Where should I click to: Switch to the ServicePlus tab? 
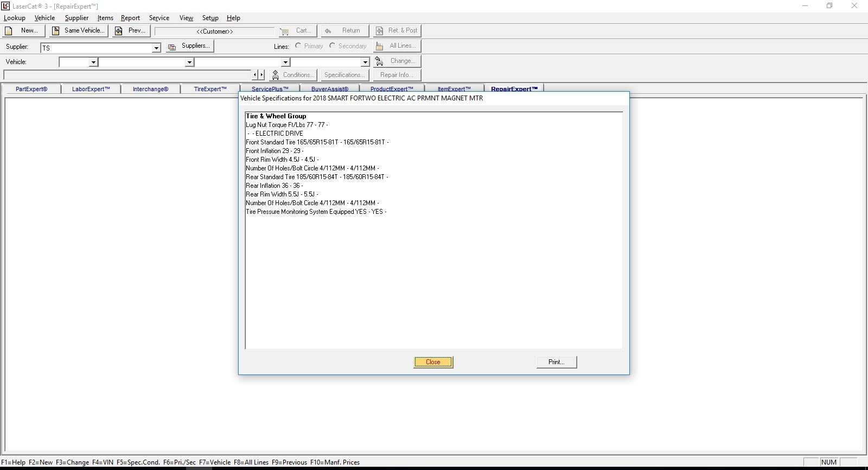pos(270,88)
